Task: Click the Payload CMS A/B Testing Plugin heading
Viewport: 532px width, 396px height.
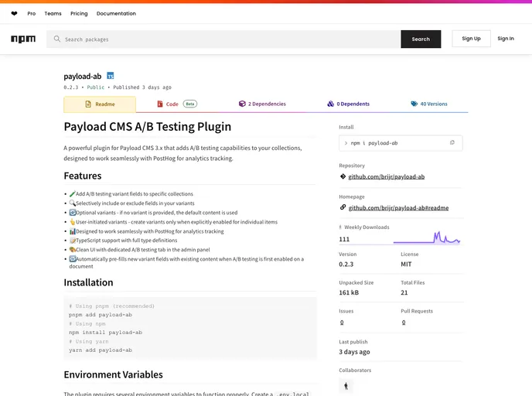Action: (147, 127)
